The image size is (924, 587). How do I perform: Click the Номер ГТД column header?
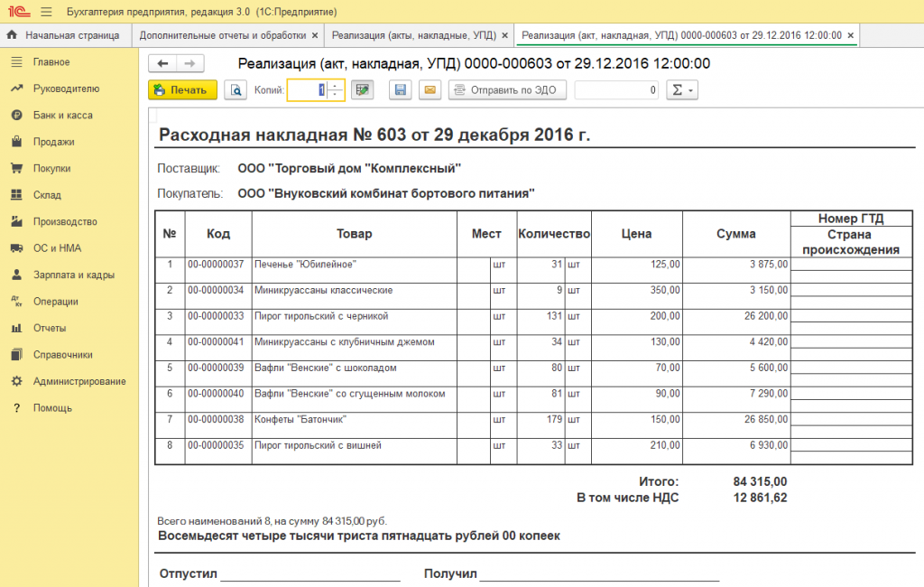click(x=851, y=219)
